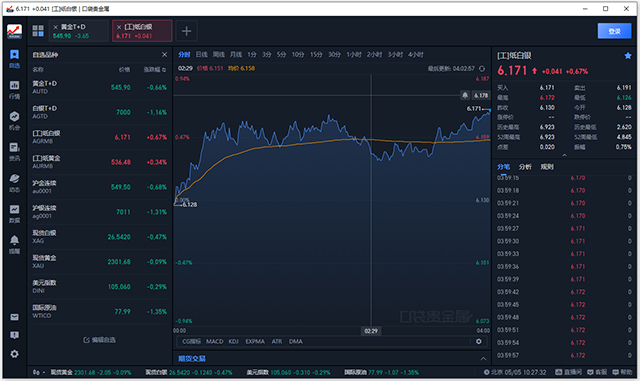The image size is (640, 381).
Task: Select the 1分 interval tab
Action: point(252,54)
